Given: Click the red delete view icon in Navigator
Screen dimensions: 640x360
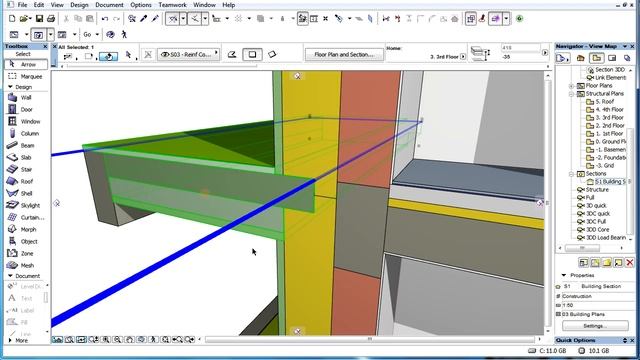Looking at the screenshot, I should coord(629,262).
